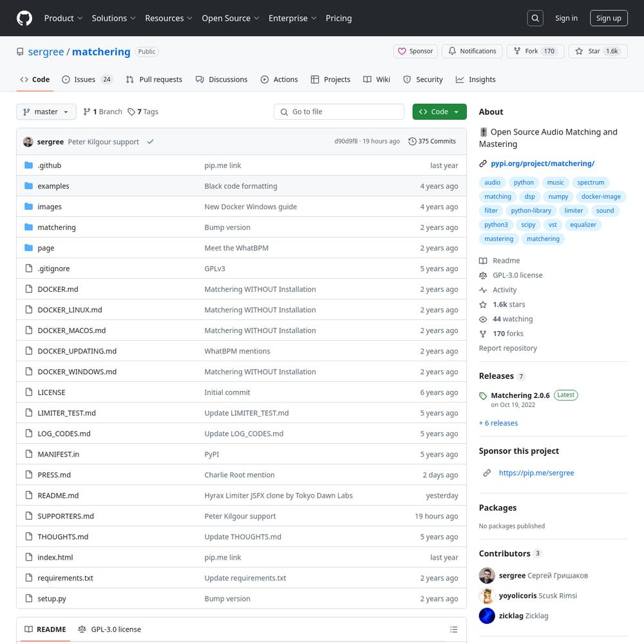
Task: Fork the repository
Action: (x=535, y=51)
